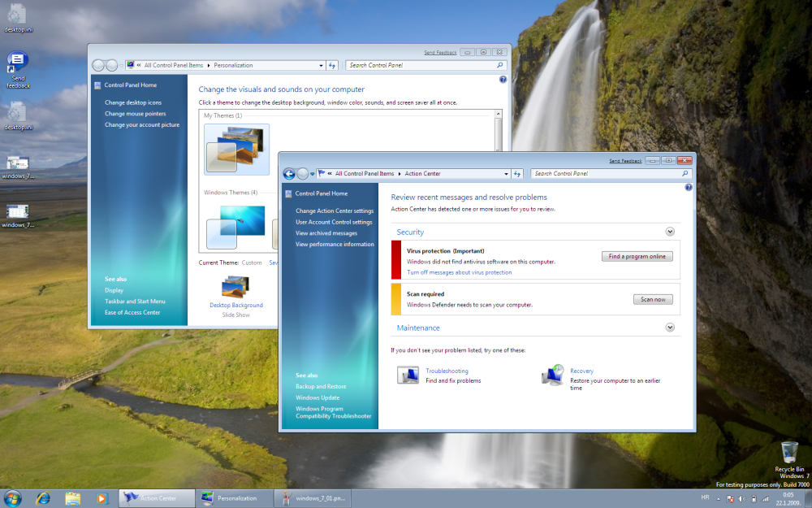Click All Control Panel Items breadcrumb in Personalization
812x508 pixels.
tap(174, 65)
